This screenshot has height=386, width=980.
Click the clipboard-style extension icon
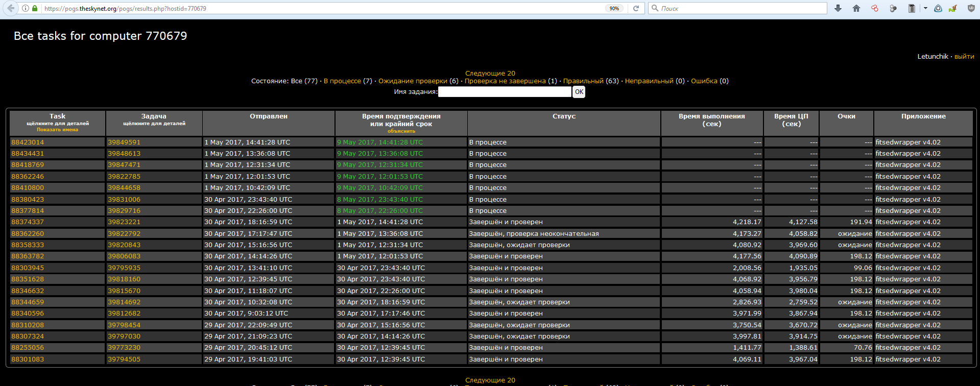point(912,8)
